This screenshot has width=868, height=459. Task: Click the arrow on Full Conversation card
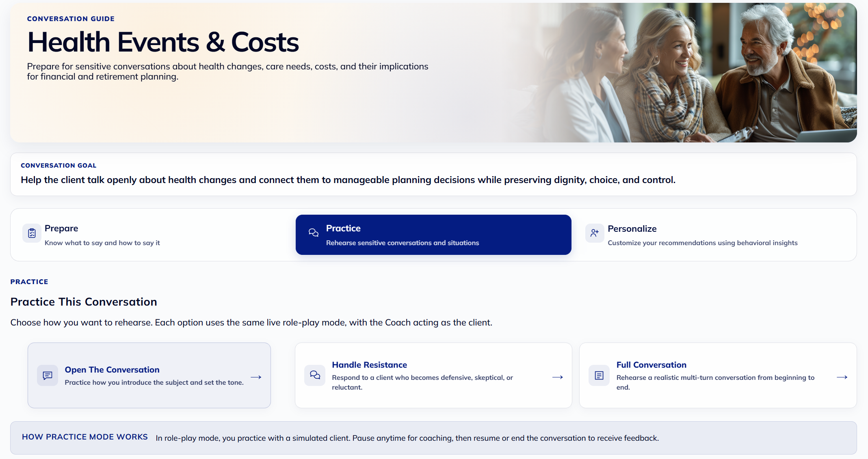click(842, 377)
